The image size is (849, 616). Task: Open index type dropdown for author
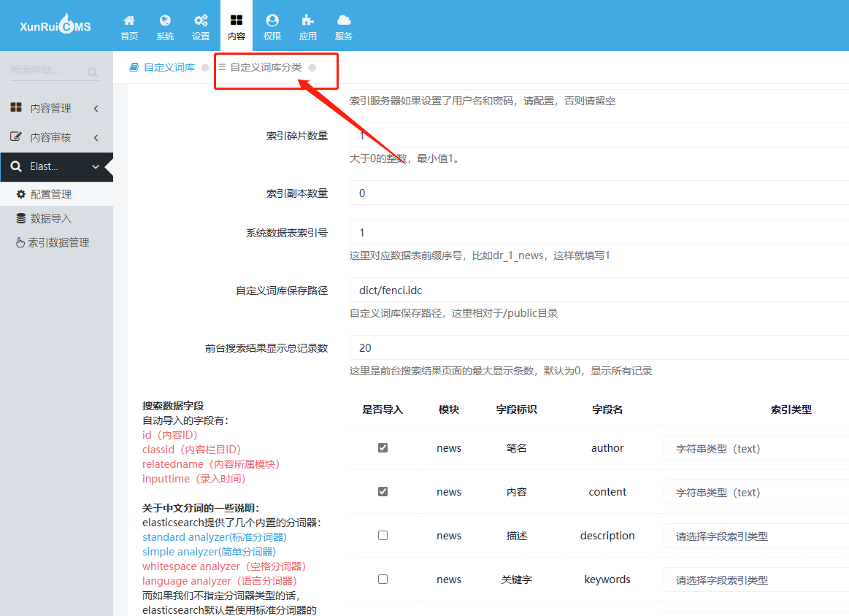pos(756,448)
